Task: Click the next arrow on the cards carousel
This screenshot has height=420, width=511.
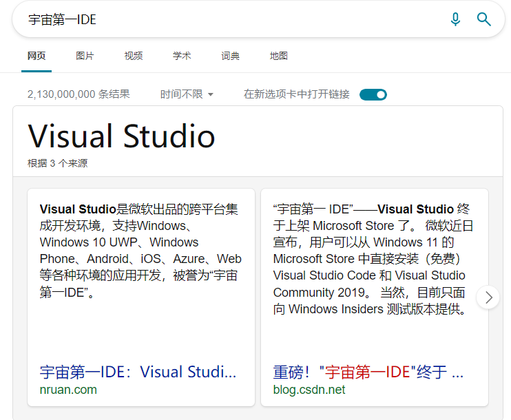Action: [x=488, y=297]
